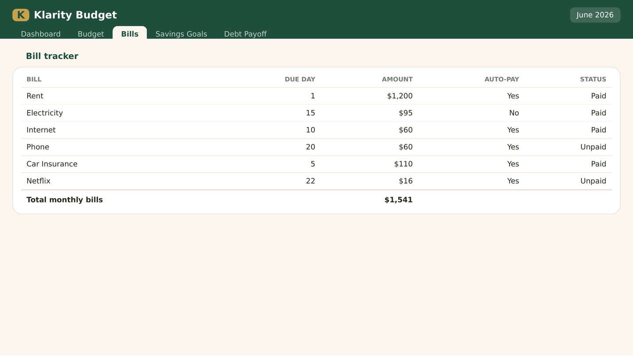Select the Phone bill name
Image resolution: width=633 pixels, height=364 pixels.
click(38, 147)
